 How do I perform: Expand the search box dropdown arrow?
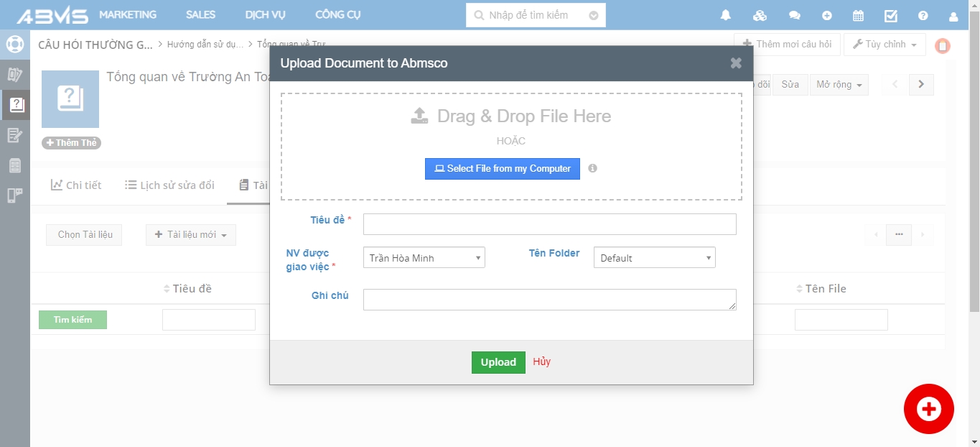[593, 15]
